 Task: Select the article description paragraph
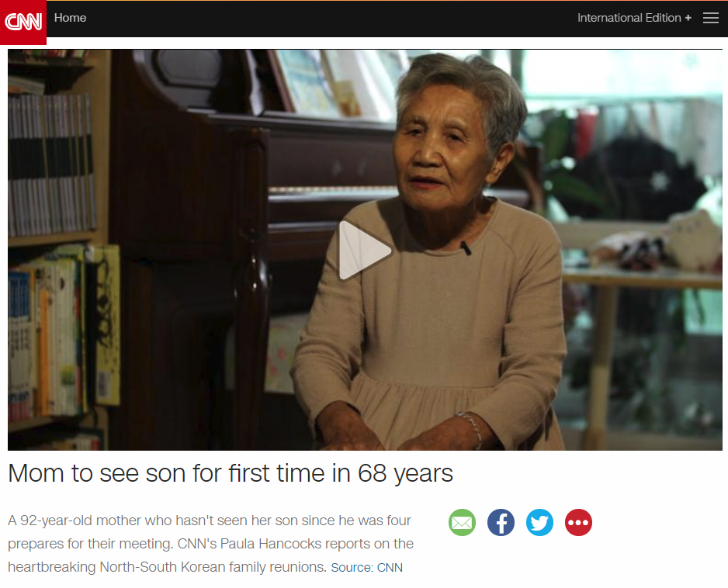[x=211, y=544]
